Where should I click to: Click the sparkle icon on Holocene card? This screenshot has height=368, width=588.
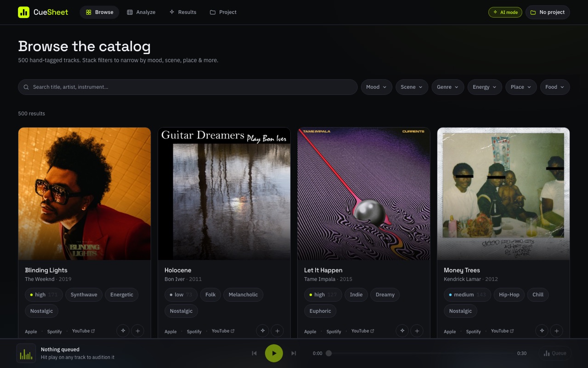[x=262, y=331]
